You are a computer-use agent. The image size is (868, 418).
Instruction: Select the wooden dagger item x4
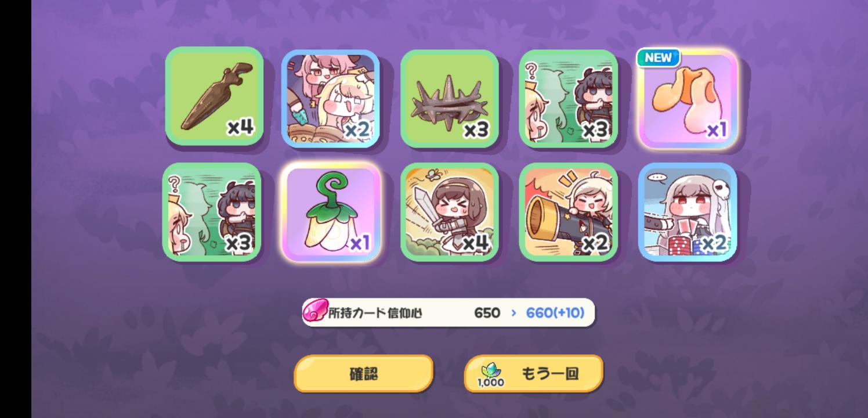click(x=214, y=96)
